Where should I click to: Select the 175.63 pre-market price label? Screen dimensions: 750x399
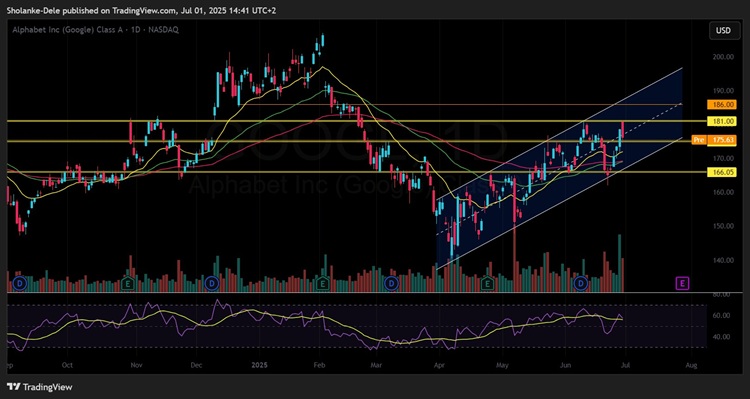721,140
